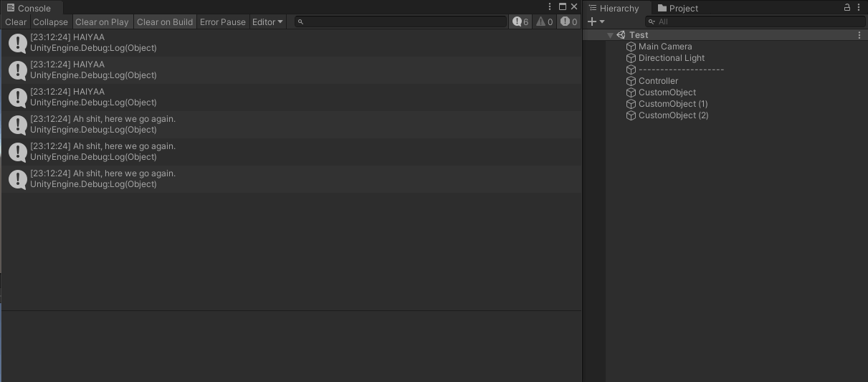The width and height of the screenshot is (868, 382).
Task: Click the cube icon next to Directional Light
Action: (631, 58)
